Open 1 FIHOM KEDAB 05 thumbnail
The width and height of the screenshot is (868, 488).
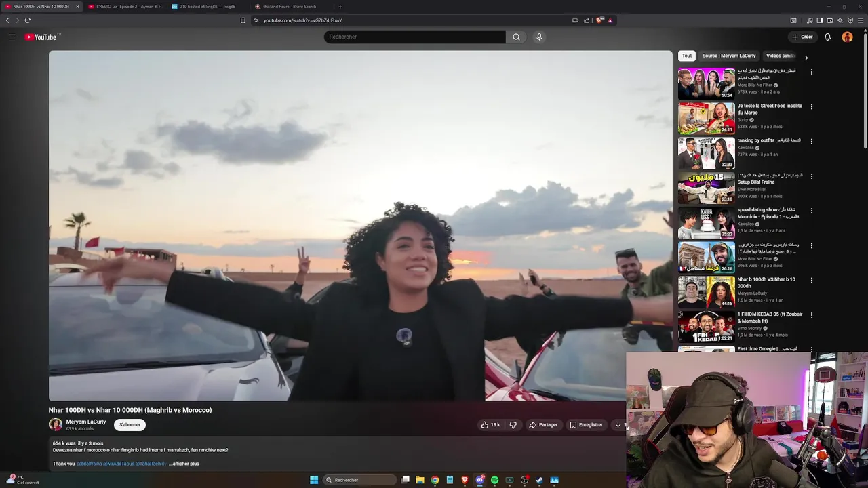[706, 327]
